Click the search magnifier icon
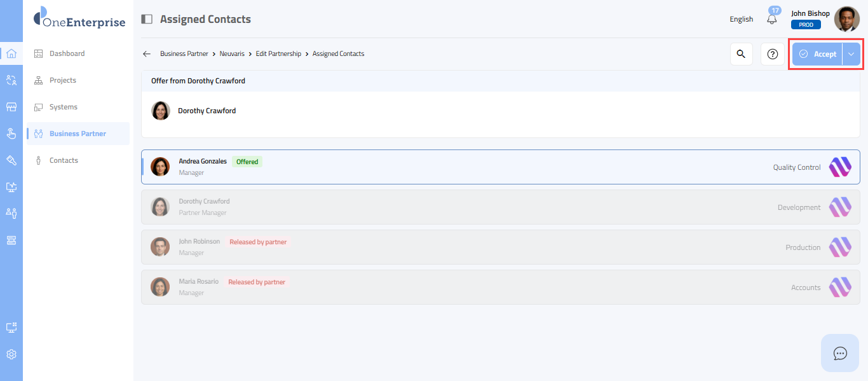868x381 pixels. (x=741, y=54)
